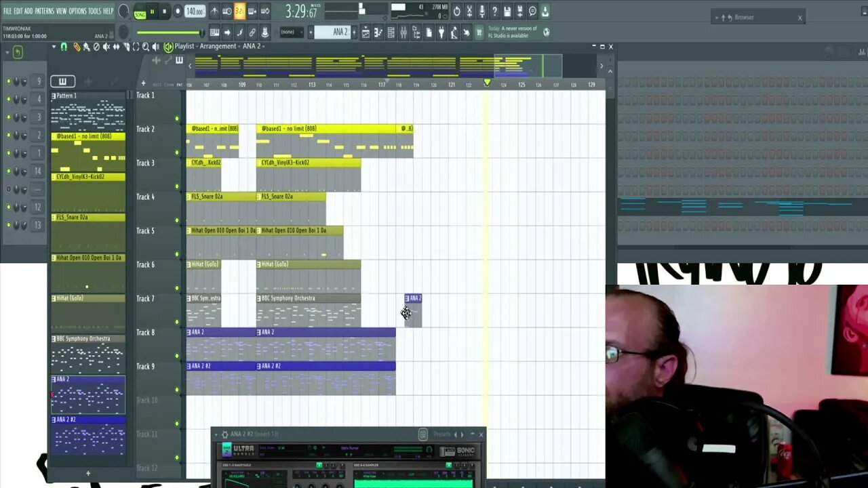Mute Track 6 using its green LED

[177, 288]
